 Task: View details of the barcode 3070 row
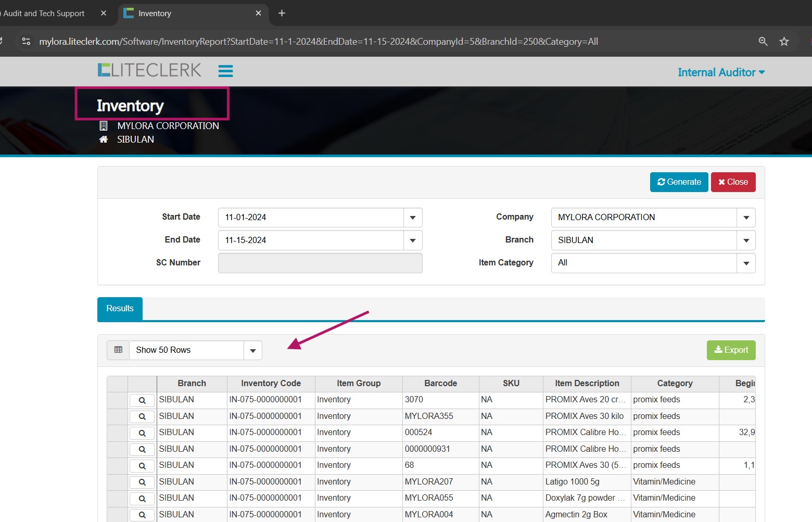point(142,400)
